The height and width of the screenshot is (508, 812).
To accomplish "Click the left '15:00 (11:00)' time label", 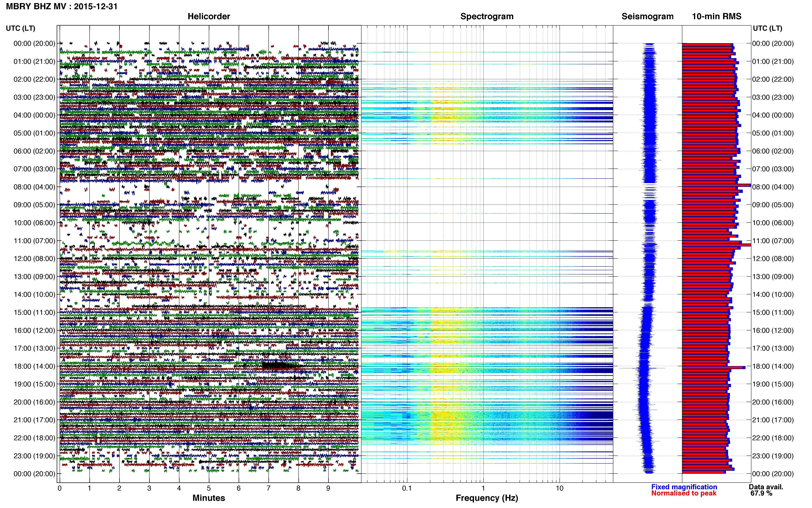I will [34, 312].
